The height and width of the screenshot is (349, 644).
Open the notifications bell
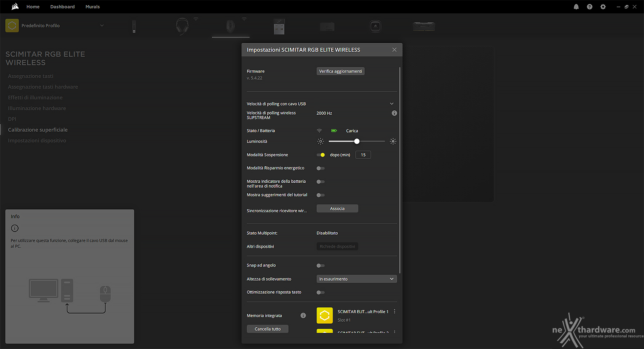click(576, 7)
